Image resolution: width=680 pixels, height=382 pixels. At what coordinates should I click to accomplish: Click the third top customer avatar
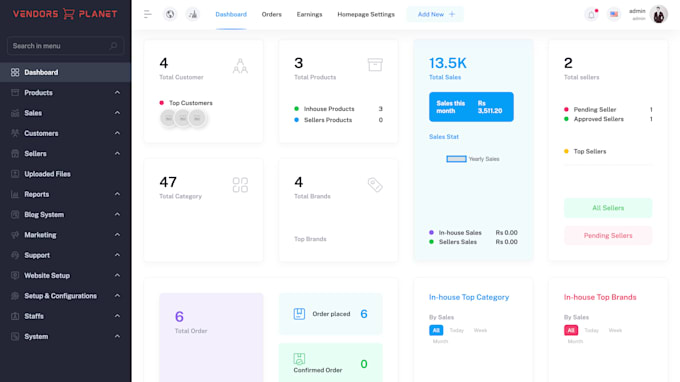click(x=197, y=118)
